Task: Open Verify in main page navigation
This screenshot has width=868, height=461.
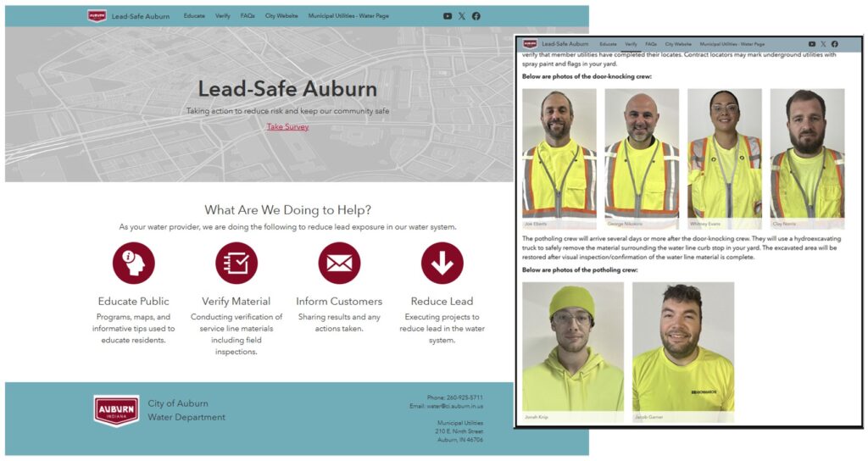Action: (223, 16)
